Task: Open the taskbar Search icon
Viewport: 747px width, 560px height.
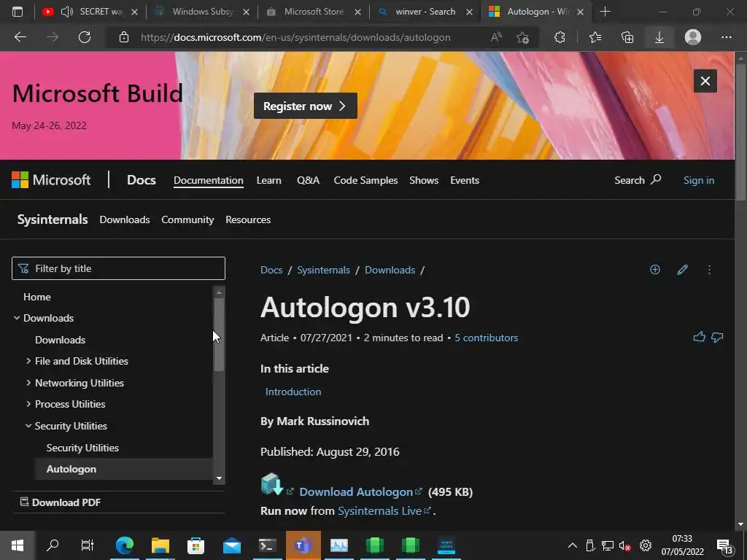Action: pos(53,545)
